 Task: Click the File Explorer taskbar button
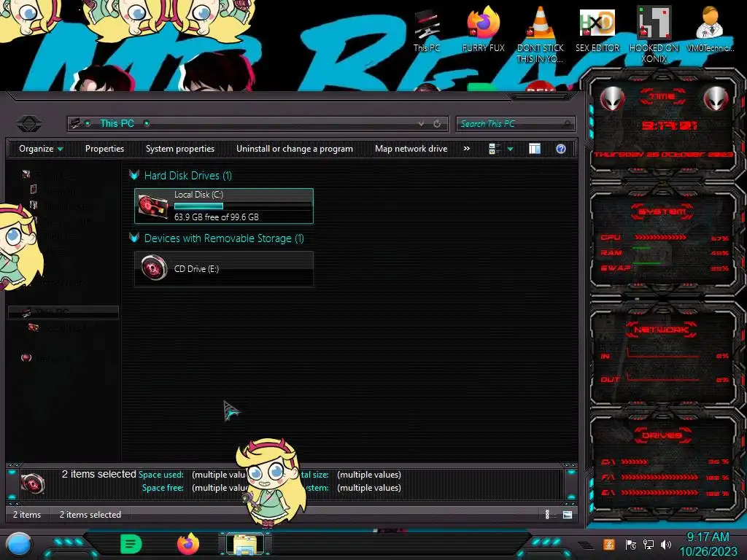pos(245,544)
